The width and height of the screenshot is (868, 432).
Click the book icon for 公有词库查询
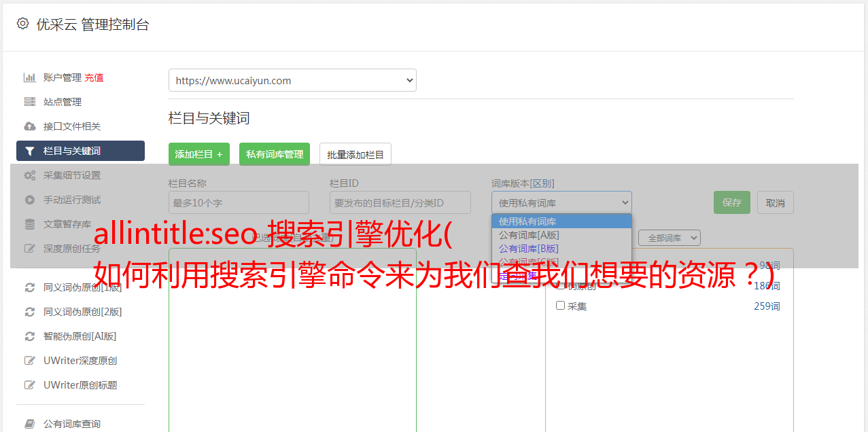29,424
